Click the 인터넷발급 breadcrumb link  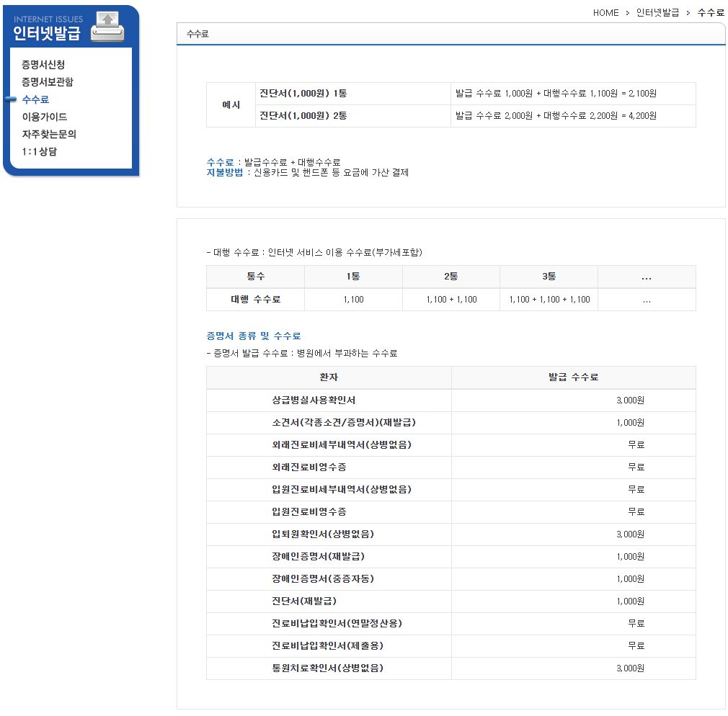(x=657, y=12)
